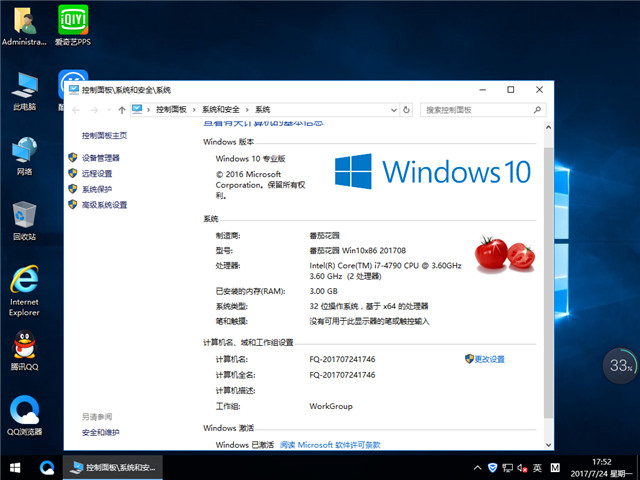Click the Windows 10 logo image

pyautogui.click(x=433, y=171)
